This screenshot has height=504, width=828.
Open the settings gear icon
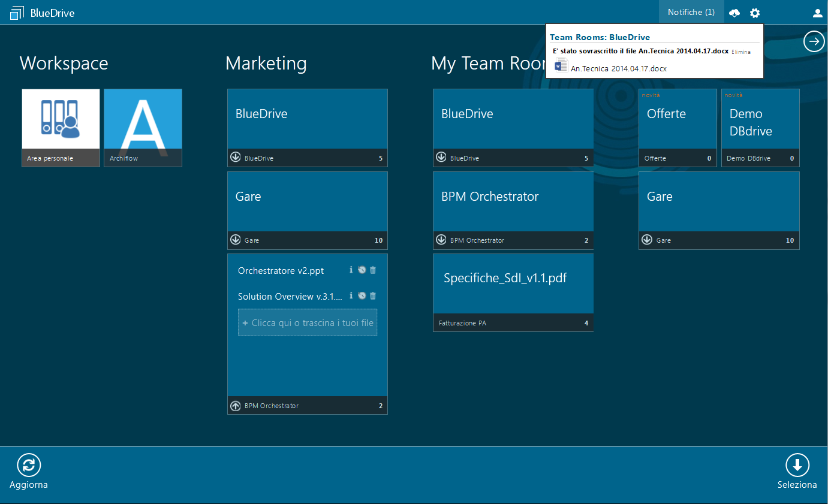click(755, 13)
